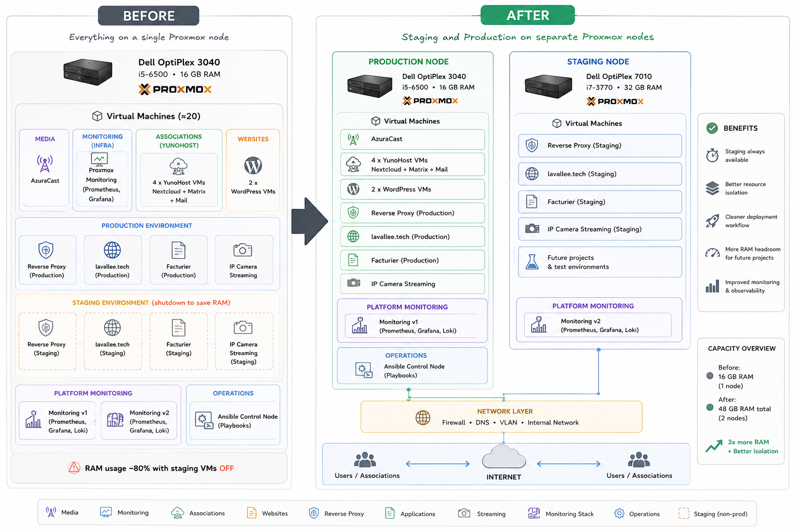Click the "PRODUCTION ENVIRONMENT" heading text
The width and height of the screenshot is (798, 532).
tap(147, 226)
